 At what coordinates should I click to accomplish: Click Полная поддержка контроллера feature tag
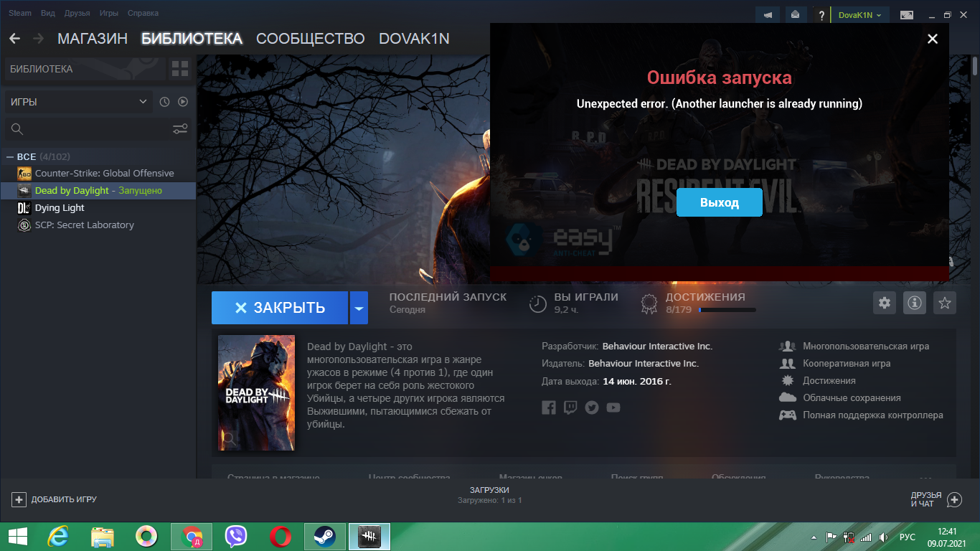tap(873, 415)
